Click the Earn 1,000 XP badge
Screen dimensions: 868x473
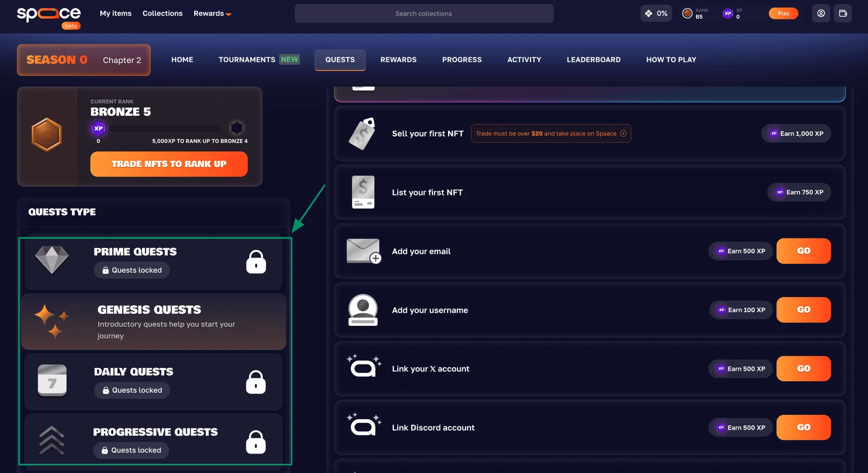796,134
